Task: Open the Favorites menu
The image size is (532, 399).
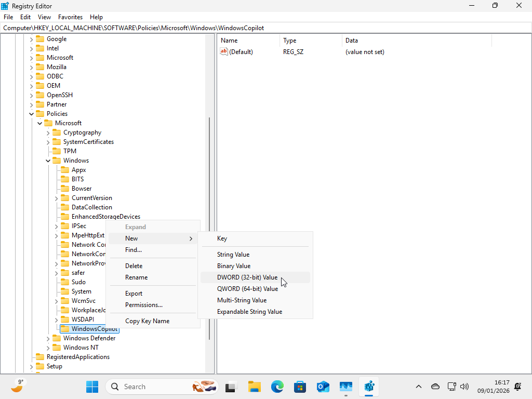Action: click(70, 17)
